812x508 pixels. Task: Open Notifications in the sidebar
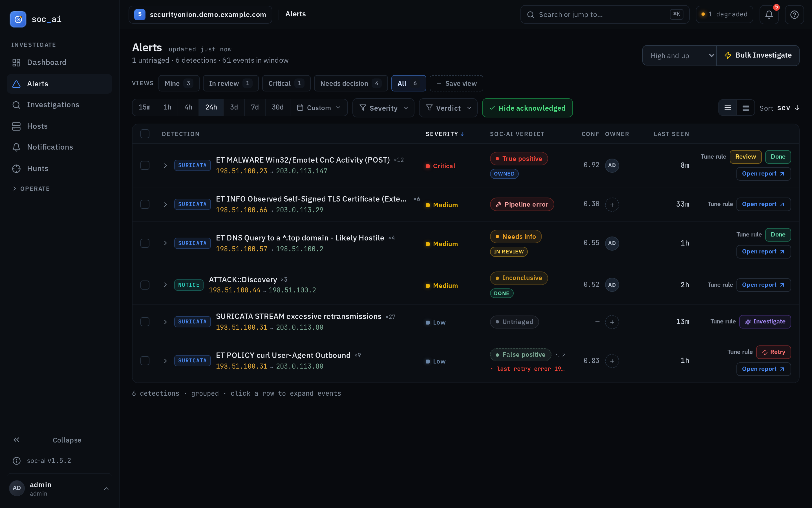(x=59, y=147)
